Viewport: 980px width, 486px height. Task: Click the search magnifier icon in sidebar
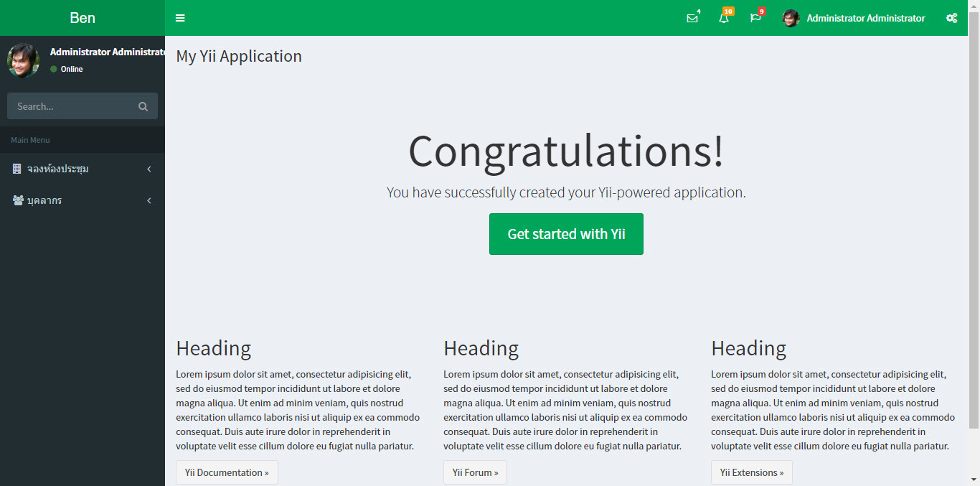point(143,106)
